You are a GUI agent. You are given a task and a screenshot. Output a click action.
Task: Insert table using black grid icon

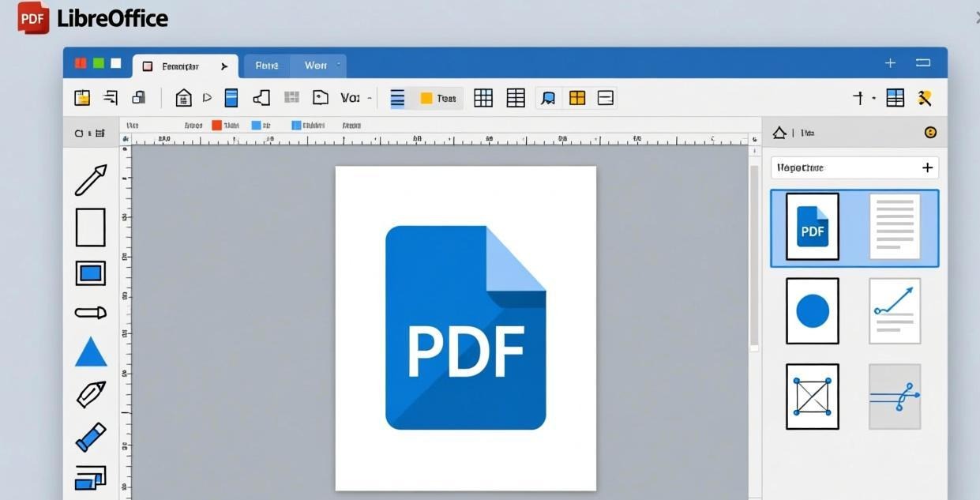483,98
